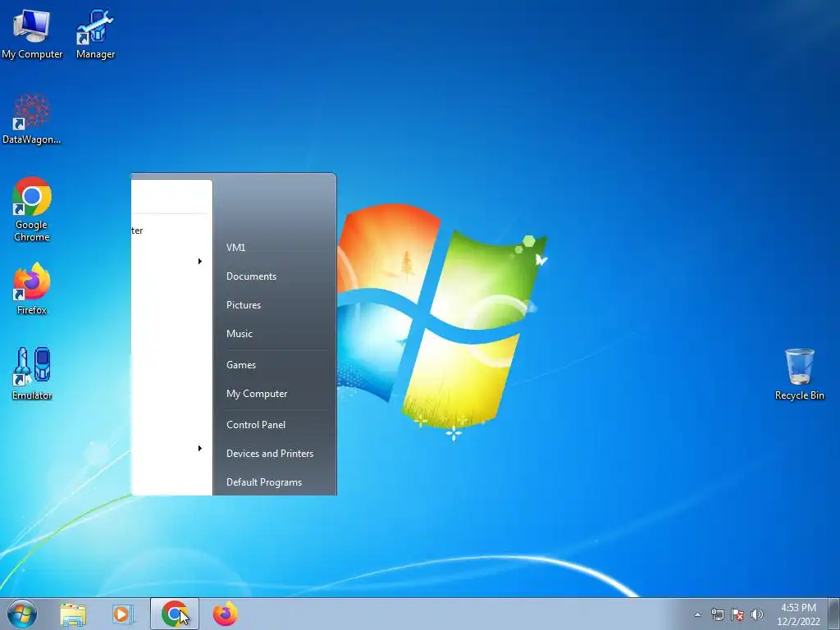Select the Firefox desktop shortcut

point(32,290)
